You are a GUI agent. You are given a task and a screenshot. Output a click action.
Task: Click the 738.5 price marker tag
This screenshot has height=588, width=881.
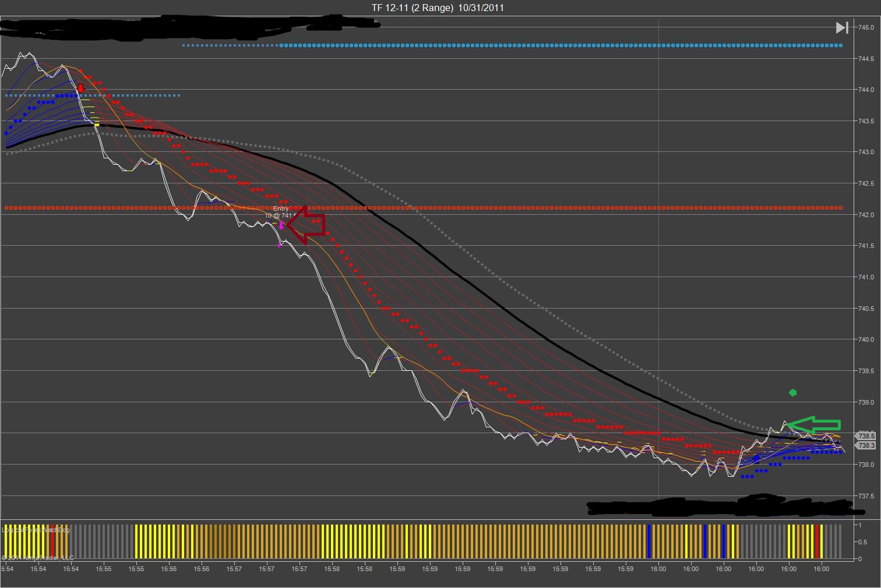(866, 436)
